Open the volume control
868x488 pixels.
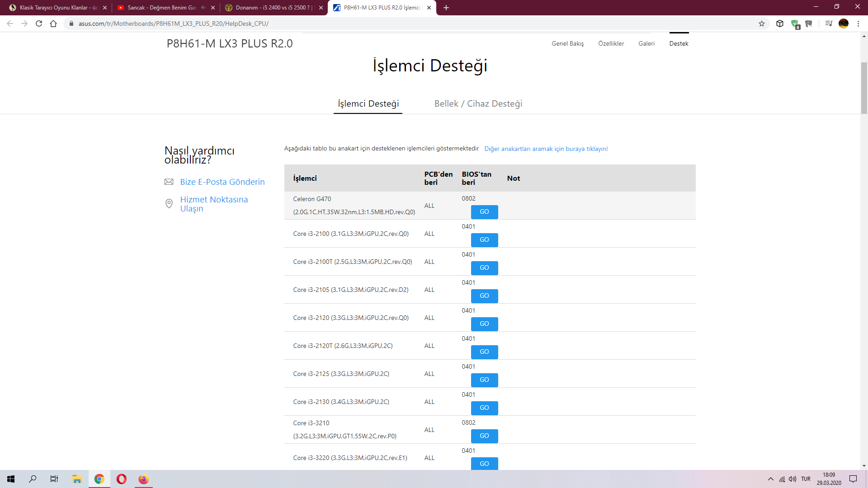tap(793, 479)
